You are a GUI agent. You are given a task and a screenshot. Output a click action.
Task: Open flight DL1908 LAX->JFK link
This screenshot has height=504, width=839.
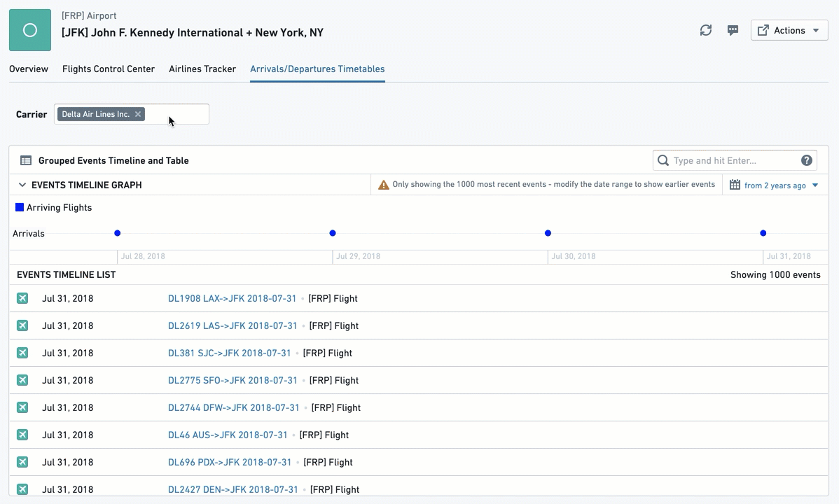pyautogui.click(x=232, y=298)
